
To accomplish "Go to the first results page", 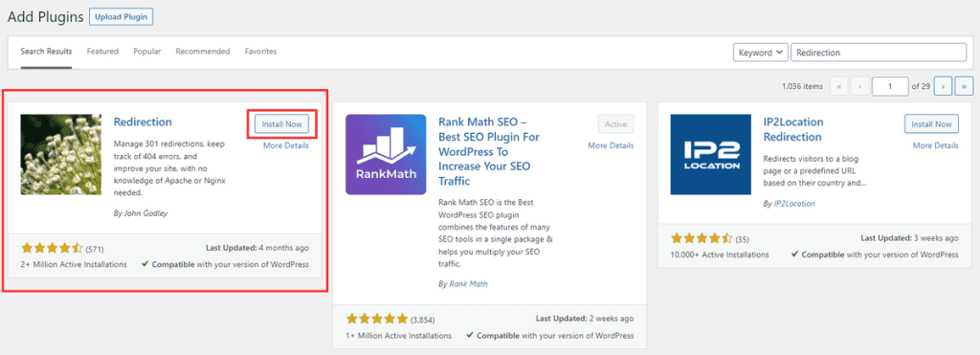I will tap(838, 86).
